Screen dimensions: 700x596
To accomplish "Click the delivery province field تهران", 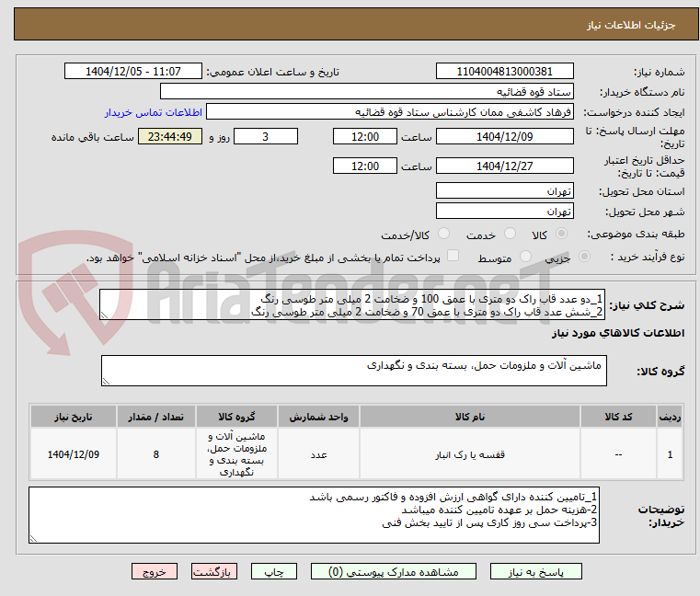I will 504,190.
